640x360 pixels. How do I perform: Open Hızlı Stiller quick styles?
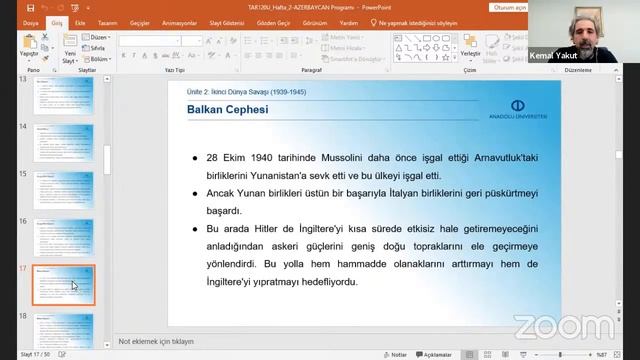491,49
